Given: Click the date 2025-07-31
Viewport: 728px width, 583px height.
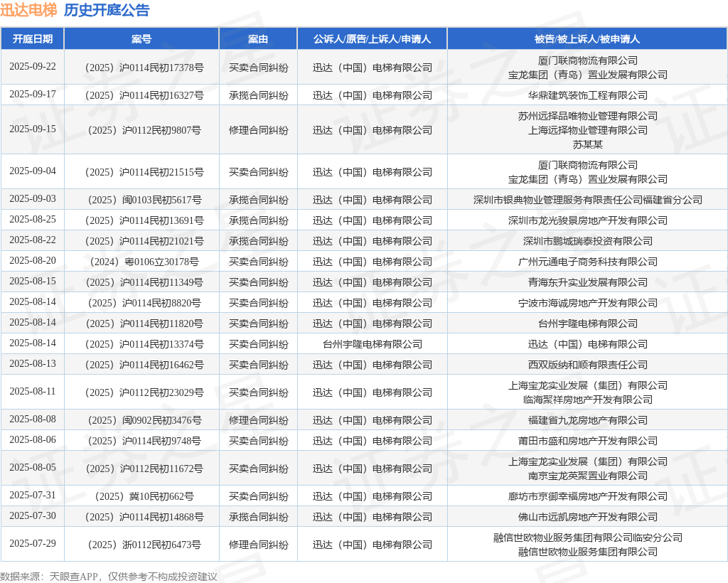Looking at the screenshot, I should click(x=33, y=496).
